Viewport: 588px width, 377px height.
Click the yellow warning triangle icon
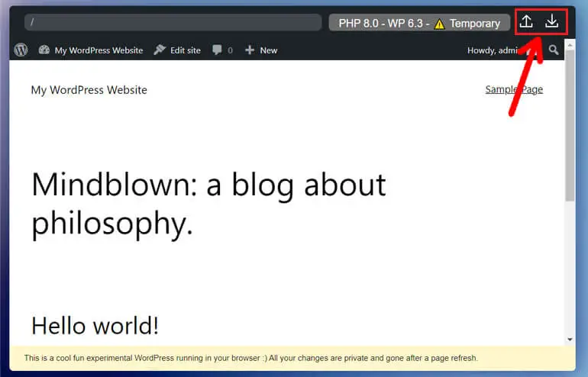tap(439, 24)
